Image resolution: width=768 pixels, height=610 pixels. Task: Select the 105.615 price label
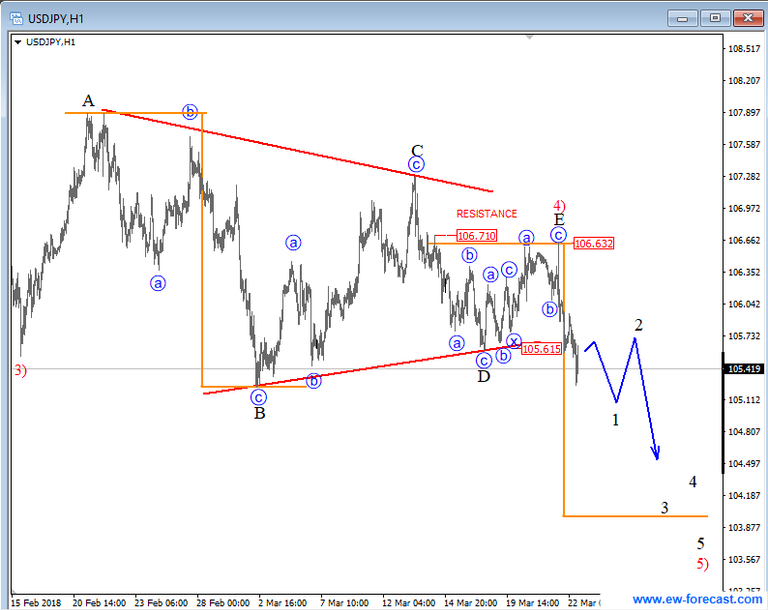541,349
